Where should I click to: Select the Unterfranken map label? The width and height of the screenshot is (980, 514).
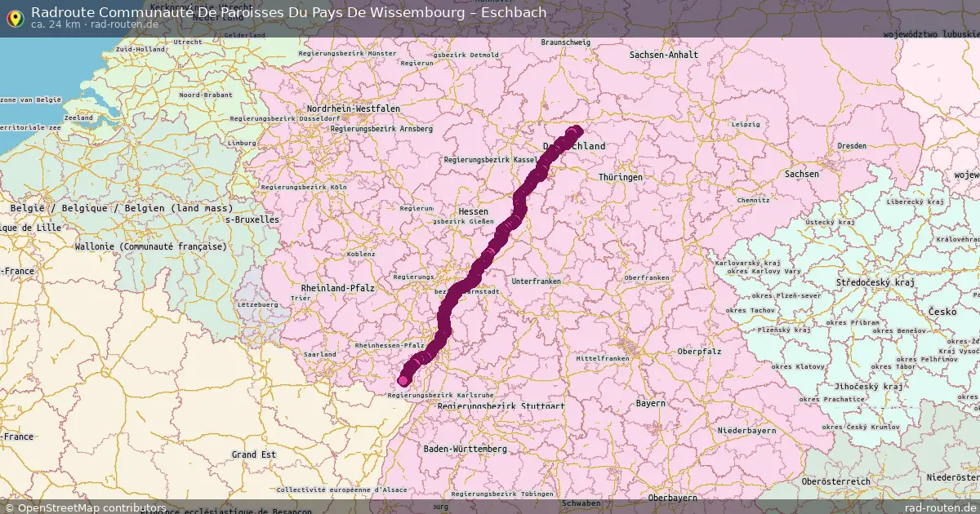tap(537, 281)
